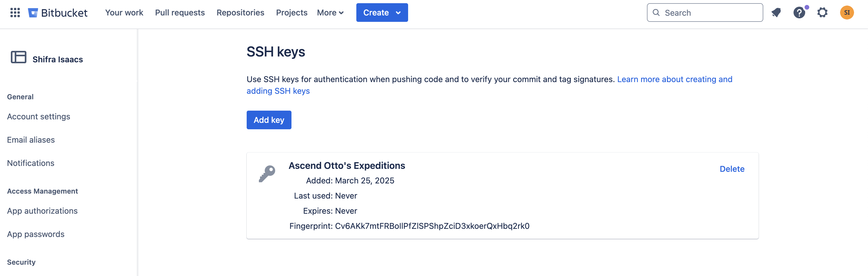The width and height of the screenshot is (868, 276).
Task: Open the help question mark icon
Action: (x=799, y=13)
